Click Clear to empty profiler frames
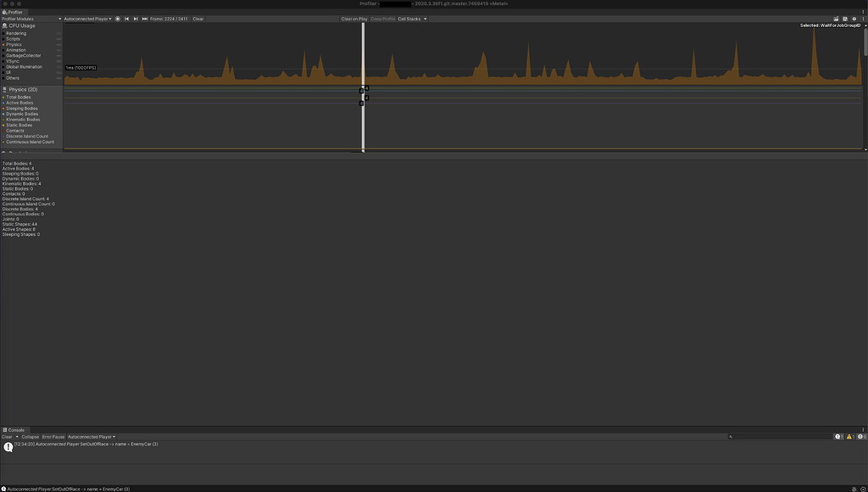Viewport: 868px width, 492px height. (x=198, y=19)
